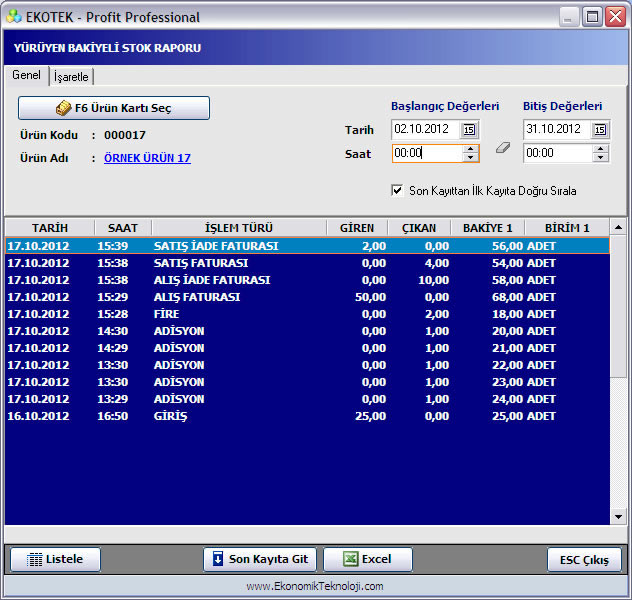Export report with Excel button

click(368, 559)
